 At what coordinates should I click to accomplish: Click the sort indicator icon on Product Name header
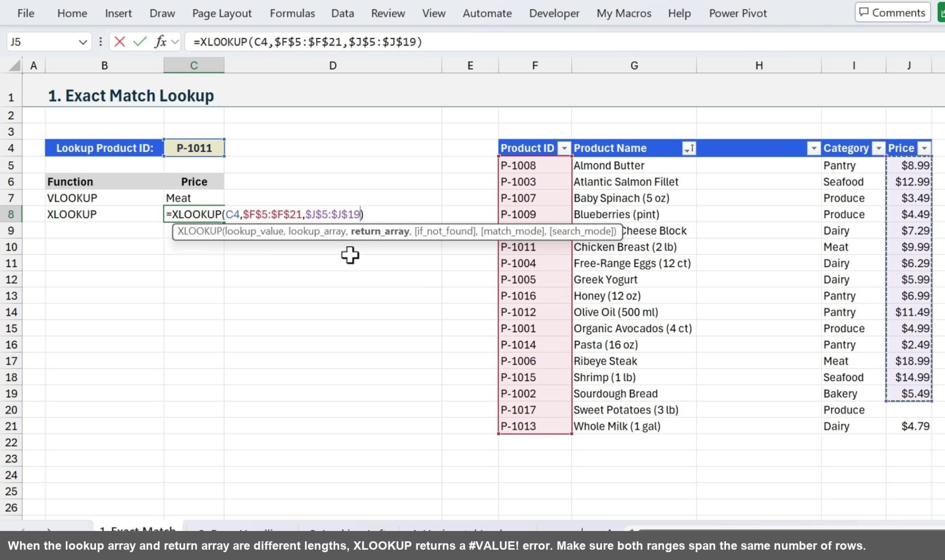689,148
